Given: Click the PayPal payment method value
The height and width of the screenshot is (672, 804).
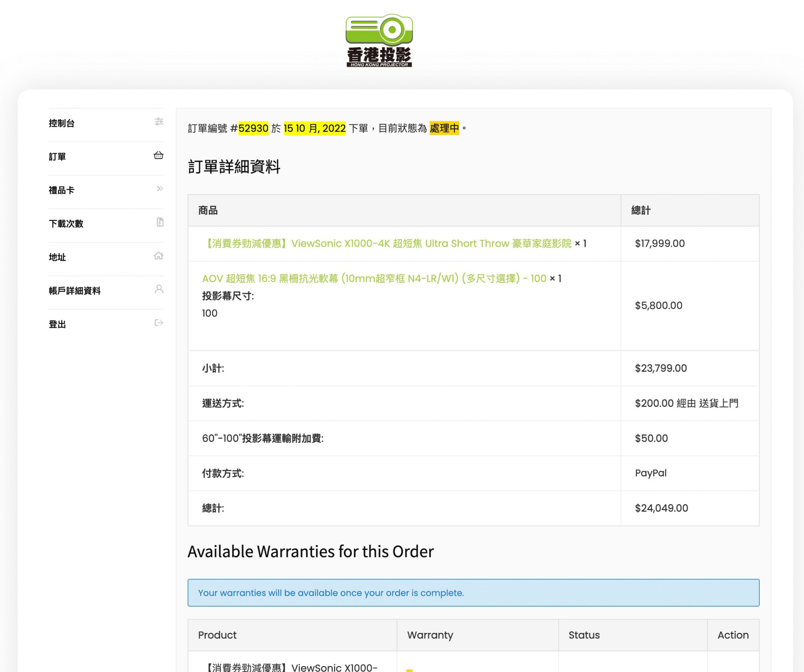Looking at the screenshot, I should 651,473.
